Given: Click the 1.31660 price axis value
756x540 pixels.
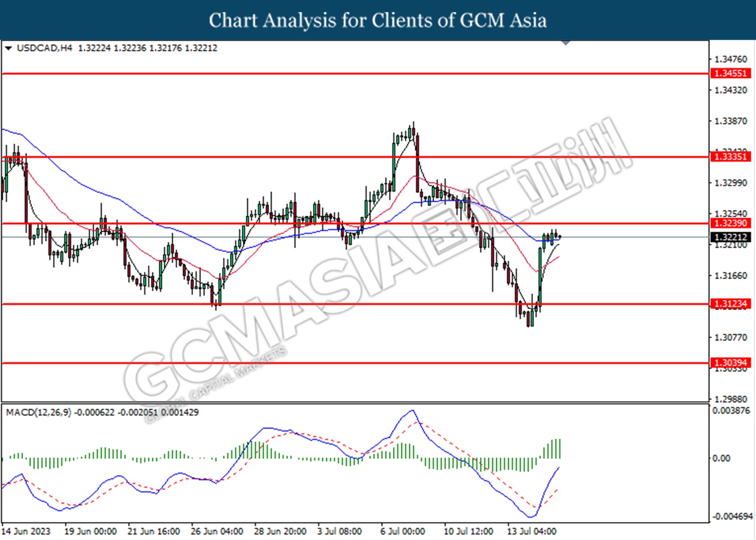Looking at the screenshot, I should pyautogui.click(x=731, y=276).
